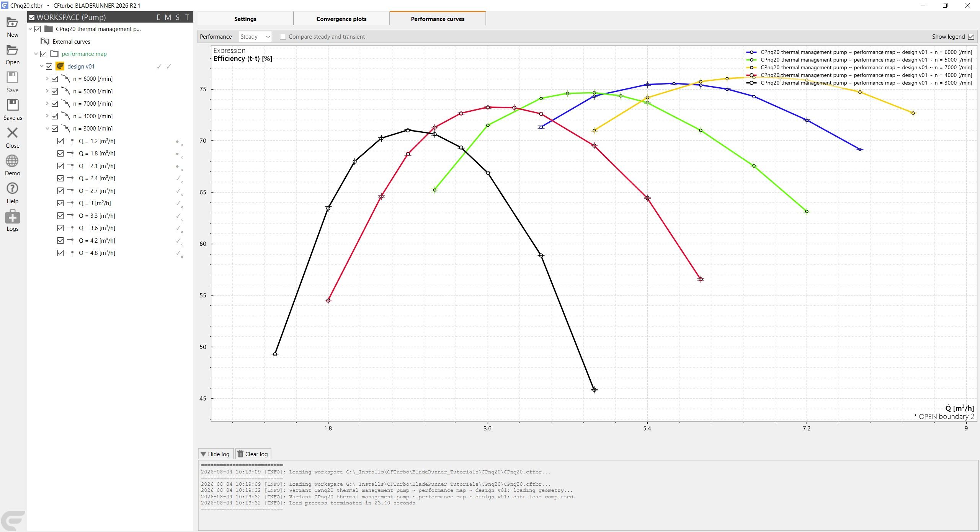
Task: Expand the n = 6000 [/min] node
Action: point(47,79)
